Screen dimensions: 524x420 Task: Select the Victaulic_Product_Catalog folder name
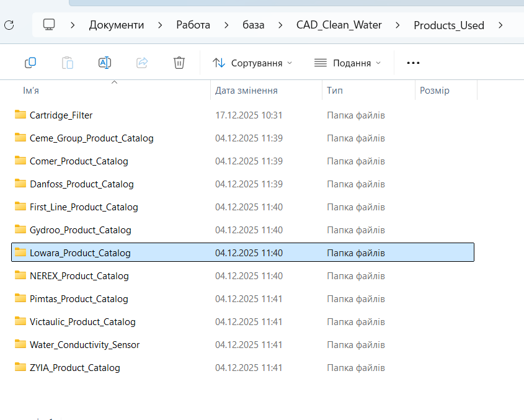pyautogui.click(x=82, y=322)
